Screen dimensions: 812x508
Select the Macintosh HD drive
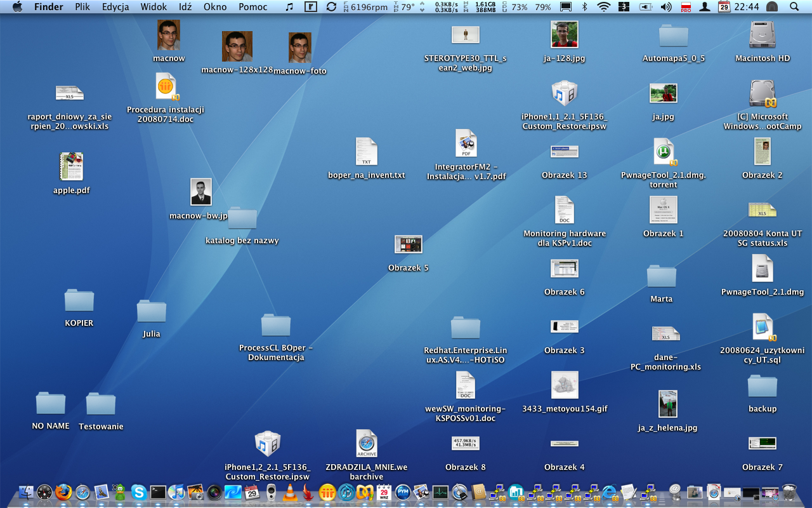coord(763,35)
